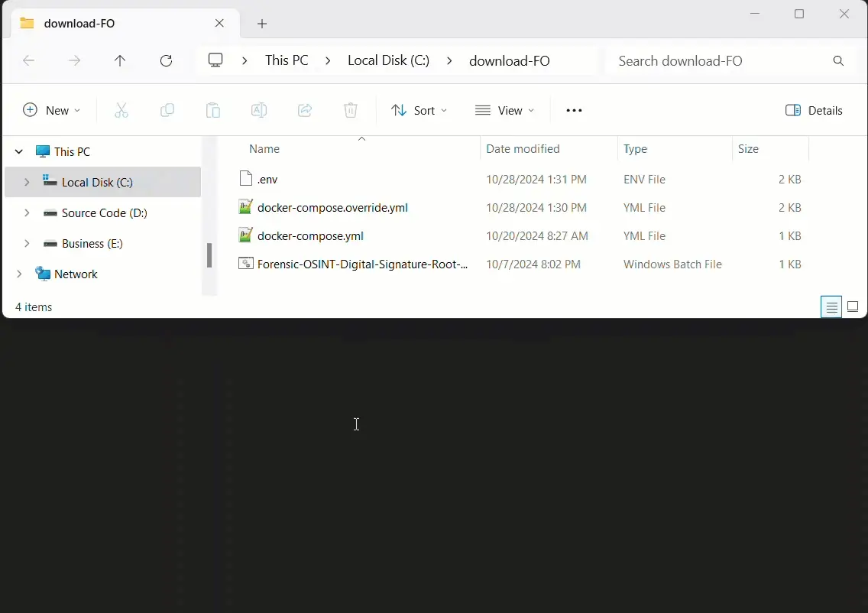Select the download-FO tab
The height and width of the screenshot is (613, 868).
[125, 23]
